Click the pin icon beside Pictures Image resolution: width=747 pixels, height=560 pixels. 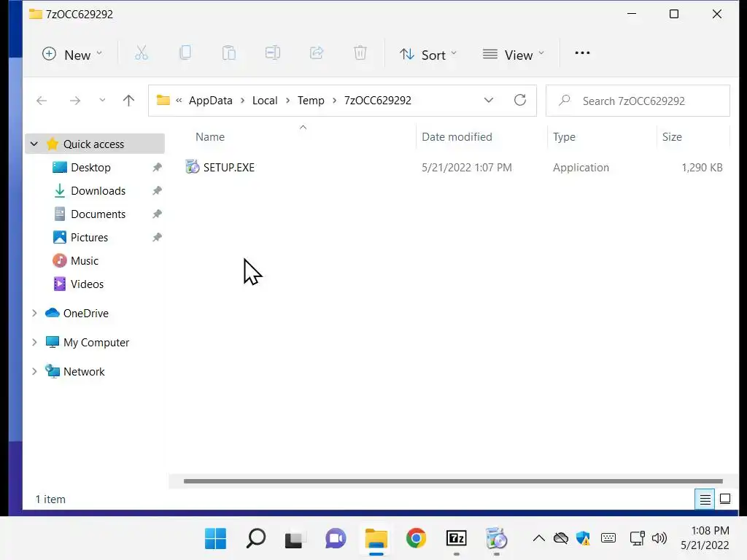157,237
